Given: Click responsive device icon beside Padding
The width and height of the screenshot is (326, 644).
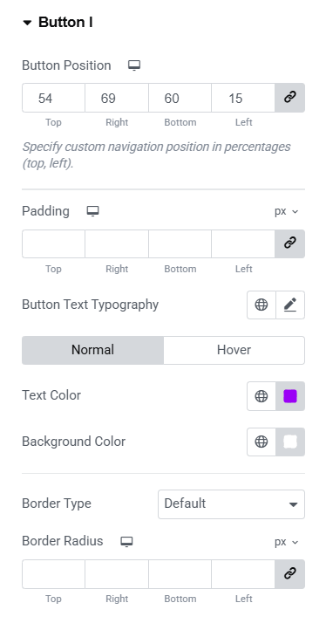Looking at the screenshot, I should [x=93, y=211].
